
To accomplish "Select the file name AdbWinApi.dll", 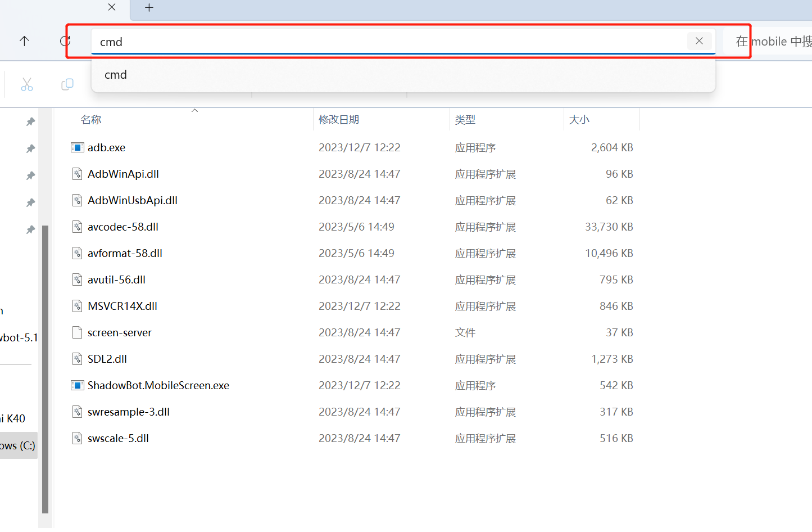I will tap(123, 174).
